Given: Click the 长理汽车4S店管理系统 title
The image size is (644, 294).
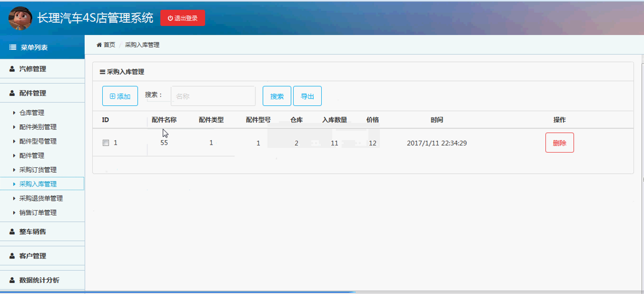Looking at the screenshot, I should pos(95,18).
